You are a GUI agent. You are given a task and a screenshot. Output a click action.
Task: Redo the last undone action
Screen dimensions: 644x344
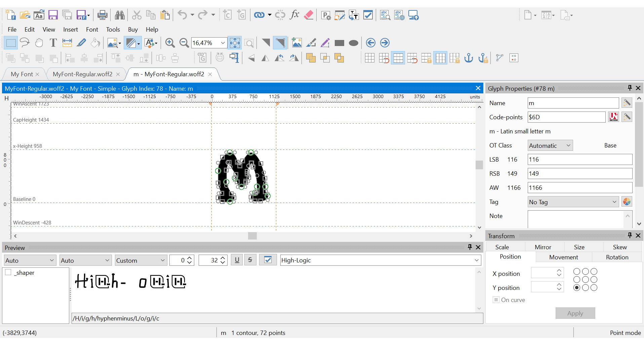tap(203, 15)
